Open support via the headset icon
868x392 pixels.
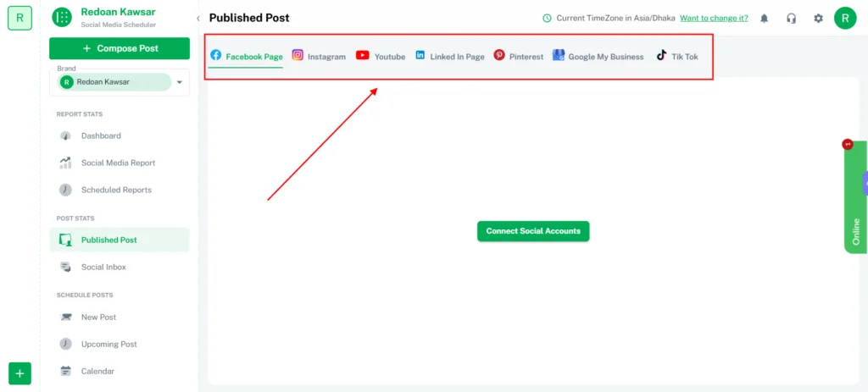click(791, 18)
